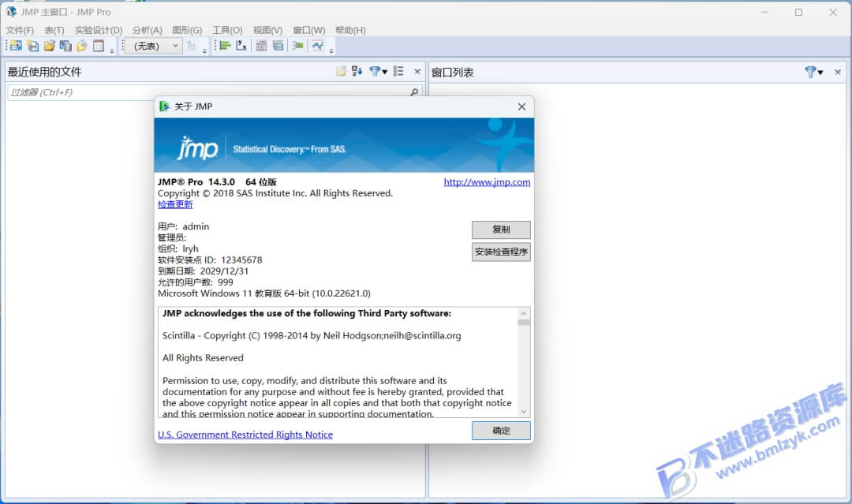Click the red-topped table icon in the main toolbar
This screenshot has width=852, height=504.
coord(99,46)
